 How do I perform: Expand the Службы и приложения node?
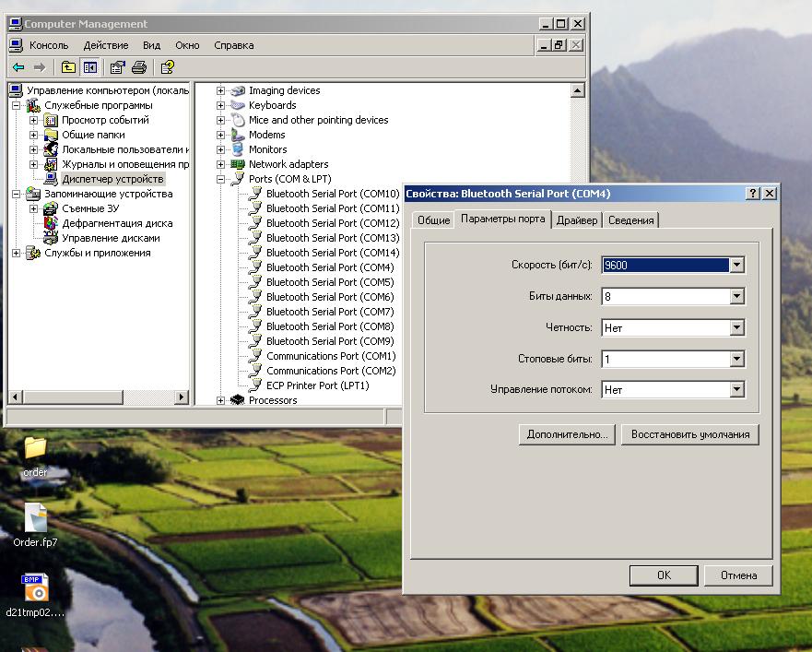(16, 253)
